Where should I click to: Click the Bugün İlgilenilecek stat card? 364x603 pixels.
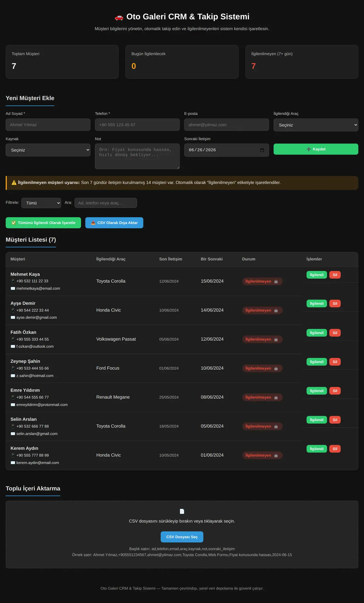coord(182,62)
